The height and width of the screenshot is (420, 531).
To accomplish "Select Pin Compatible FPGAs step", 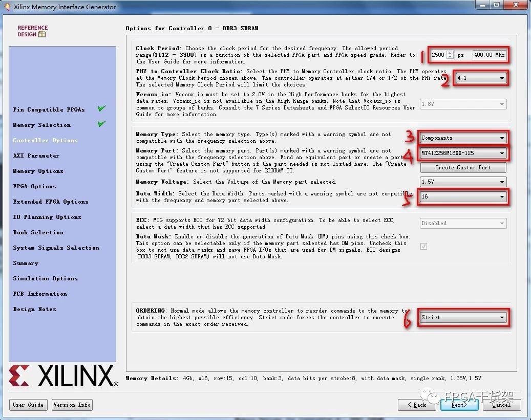I will click(49, 109).
